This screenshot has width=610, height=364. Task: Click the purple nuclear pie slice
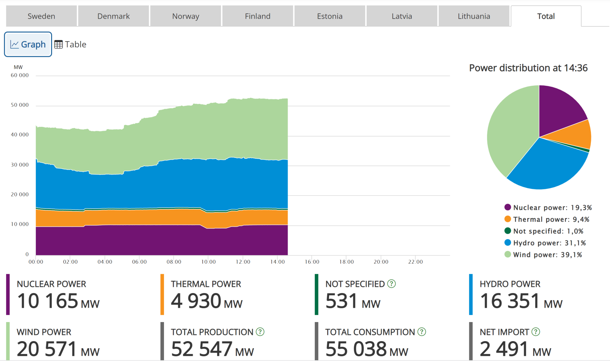(558, 110)
